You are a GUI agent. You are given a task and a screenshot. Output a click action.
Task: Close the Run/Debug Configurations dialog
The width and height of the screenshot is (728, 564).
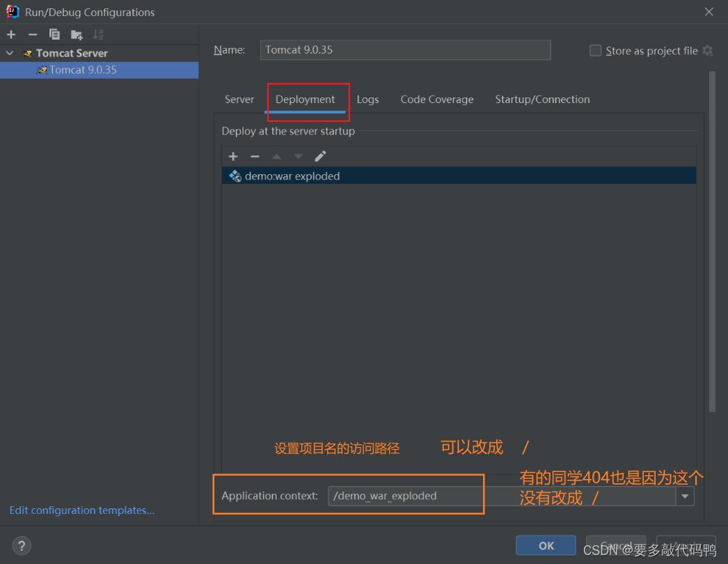pyautogui.click(x=709, y=12)
